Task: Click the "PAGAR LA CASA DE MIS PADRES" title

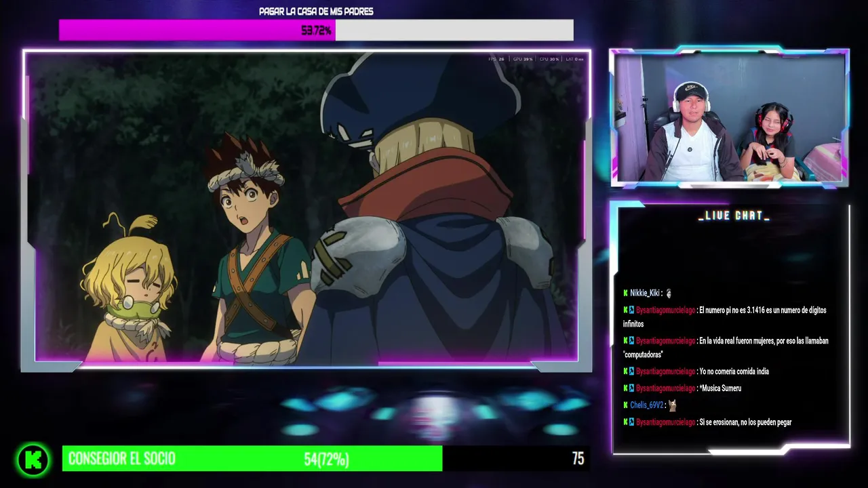Action: click(x=316, y=12)
